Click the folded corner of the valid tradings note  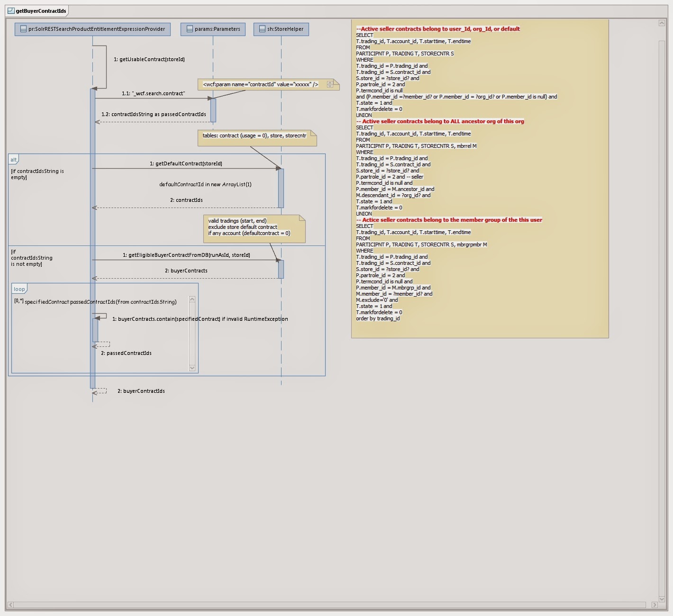303,218
